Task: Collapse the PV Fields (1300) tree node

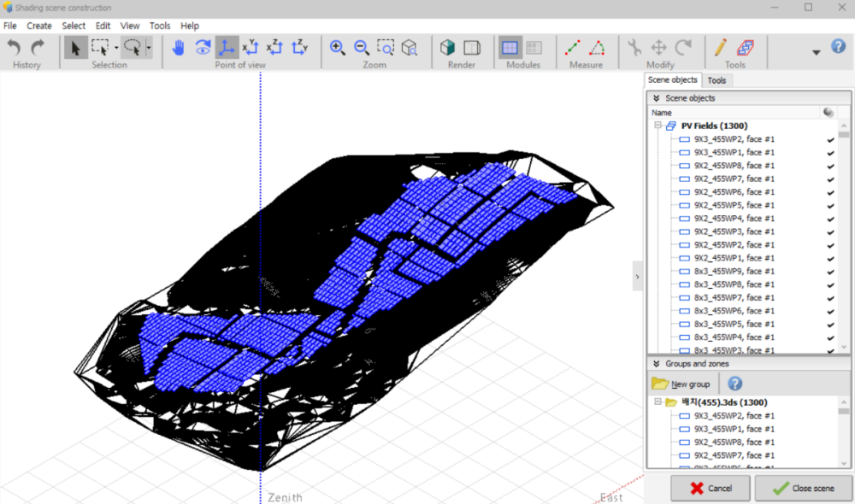Action: (x=657, y=126)
